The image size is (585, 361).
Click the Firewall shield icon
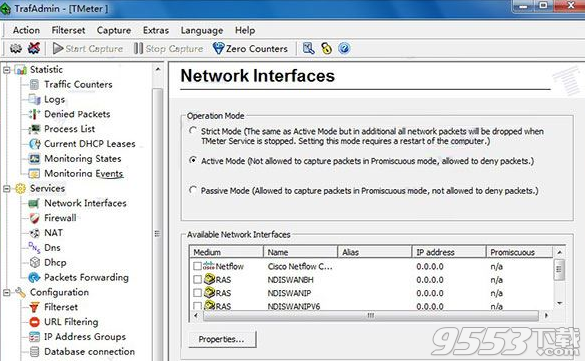click(x=34, y=218)
